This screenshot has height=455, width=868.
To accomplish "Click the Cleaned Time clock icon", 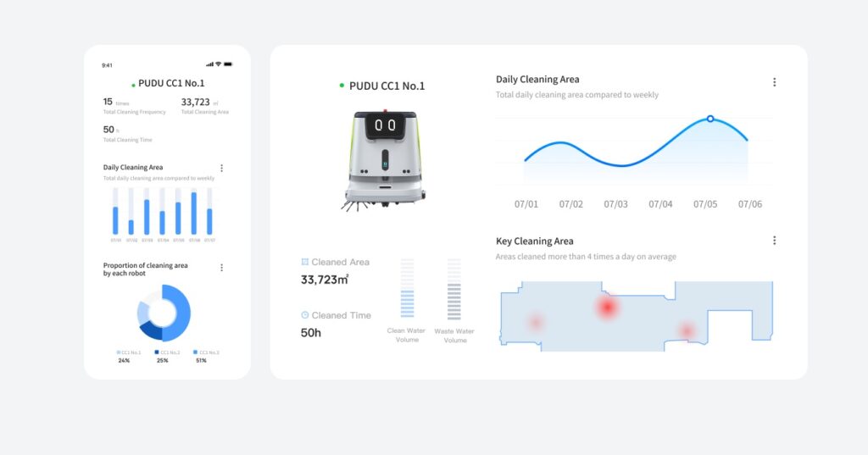I will click(304, 315).
